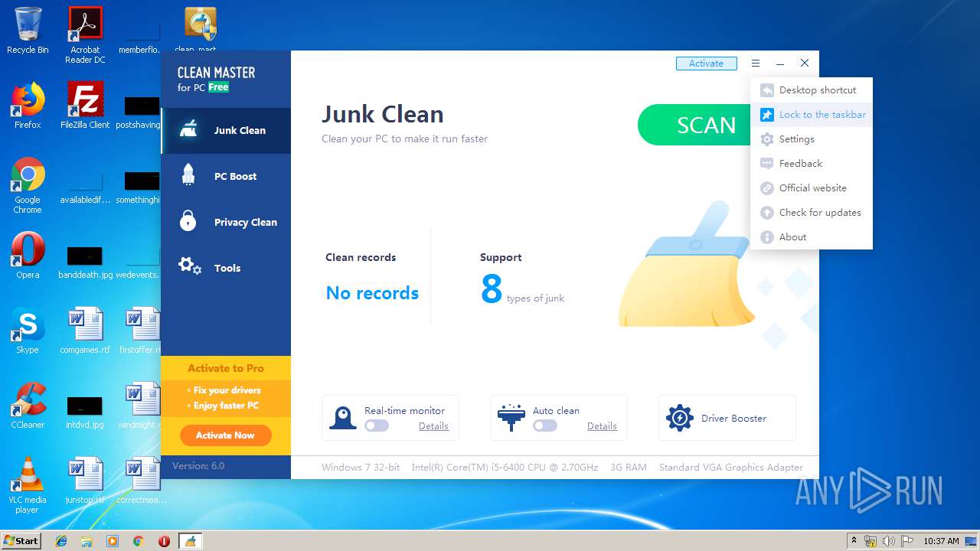Open the Junk Clean section
The height and width of the screenshot is (551, 980).
click(226, 131)
